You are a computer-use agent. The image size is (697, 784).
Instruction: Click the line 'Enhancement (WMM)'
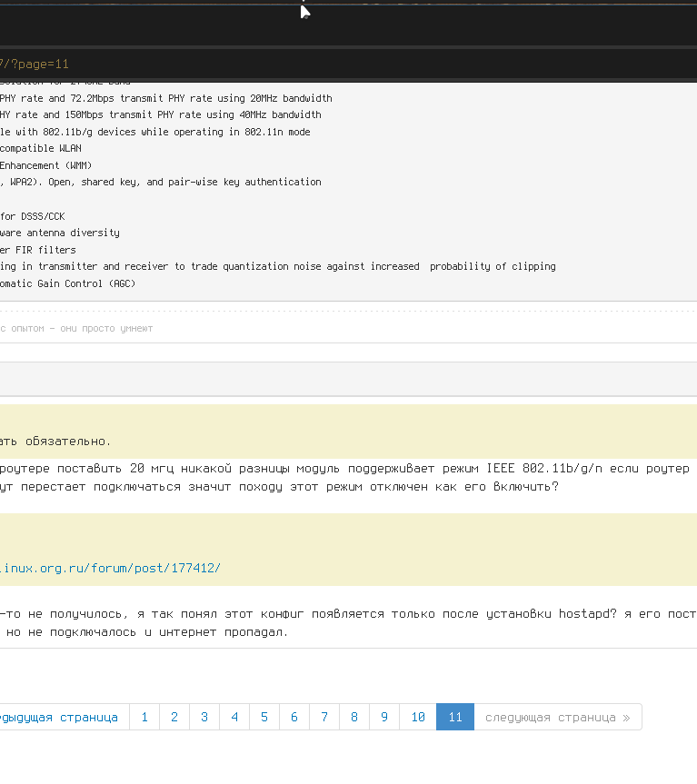point(46,165)
